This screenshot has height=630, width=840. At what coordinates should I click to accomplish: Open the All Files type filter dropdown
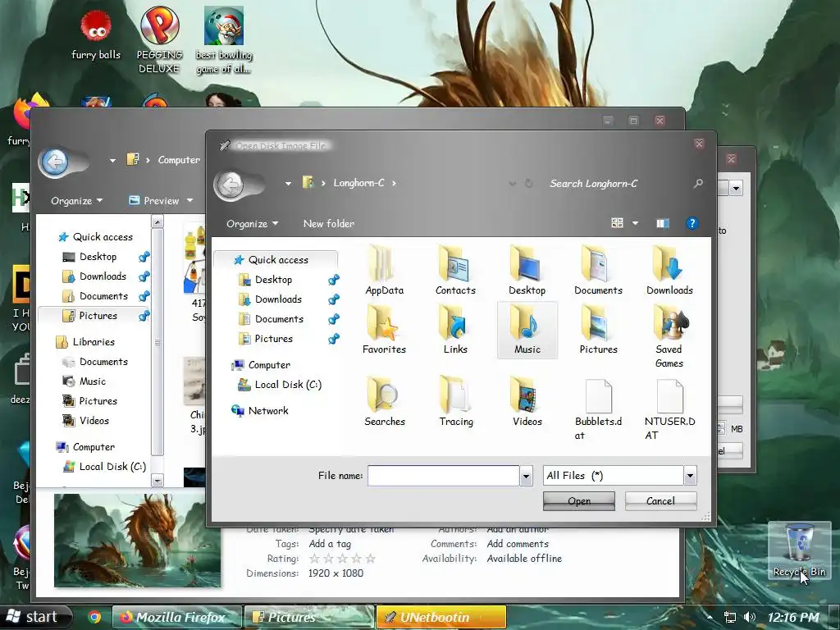(x=690, y=476)
